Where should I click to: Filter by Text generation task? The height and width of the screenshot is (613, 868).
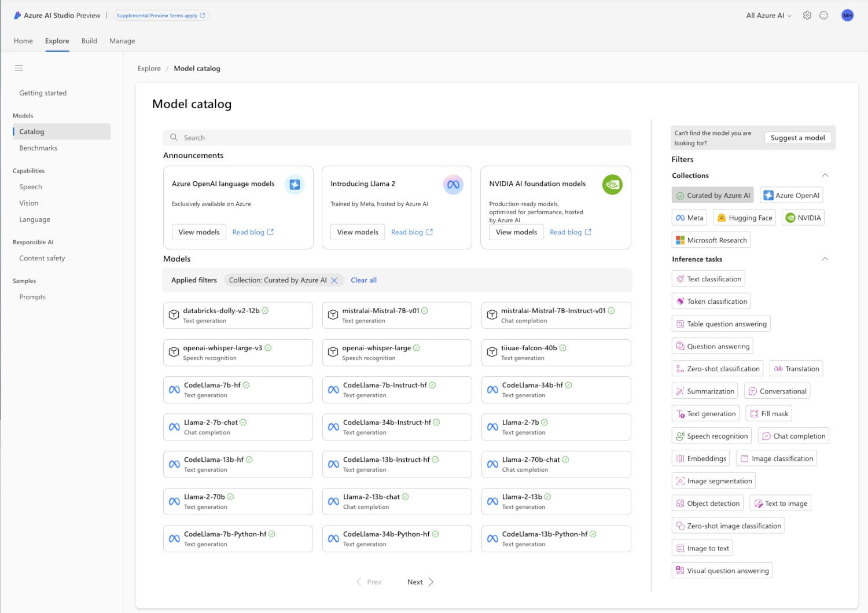tap(705, 414)
